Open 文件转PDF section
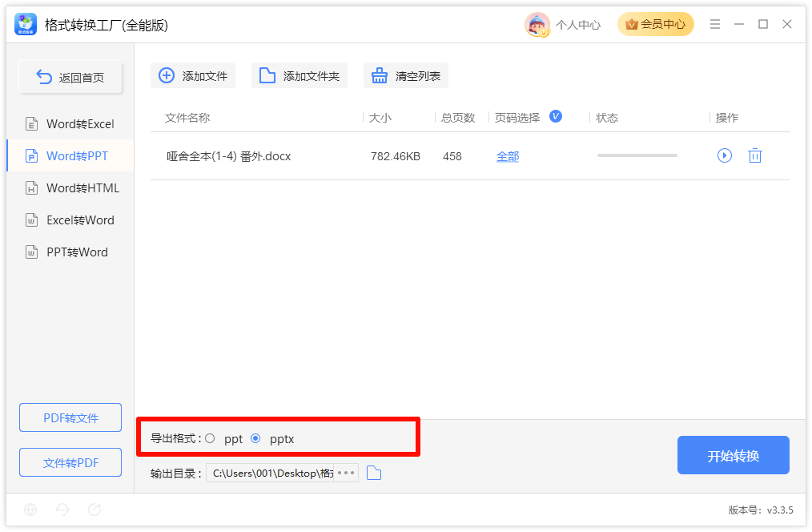 pos(70,462)
